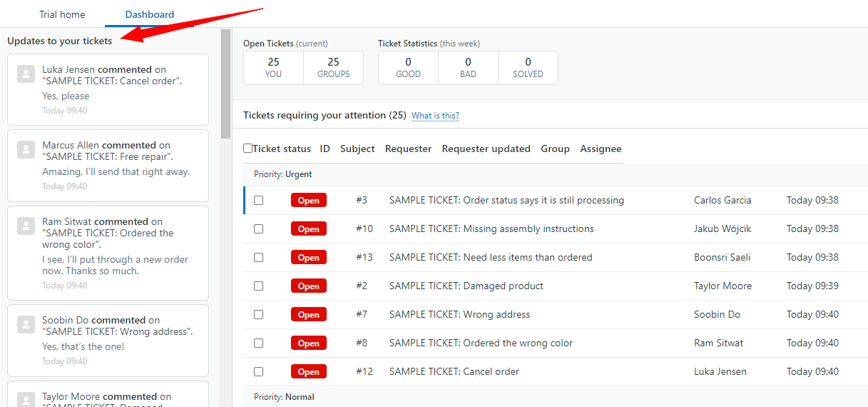
Task: Click Open status badge for ticket #12
Action: 308,372
